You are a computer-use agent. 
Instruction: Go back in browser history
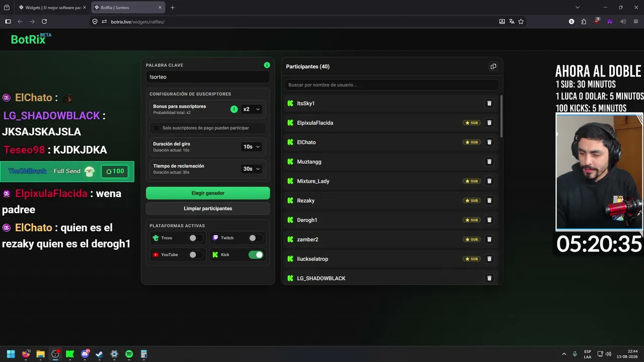pyautogui.click(x=20, y=22)
